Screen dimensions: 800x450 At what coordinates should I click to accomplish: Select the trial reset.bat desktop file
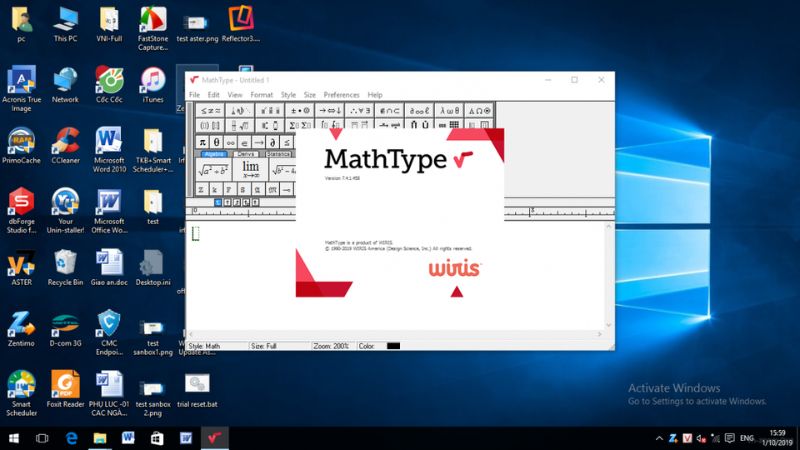click(197, 390)
